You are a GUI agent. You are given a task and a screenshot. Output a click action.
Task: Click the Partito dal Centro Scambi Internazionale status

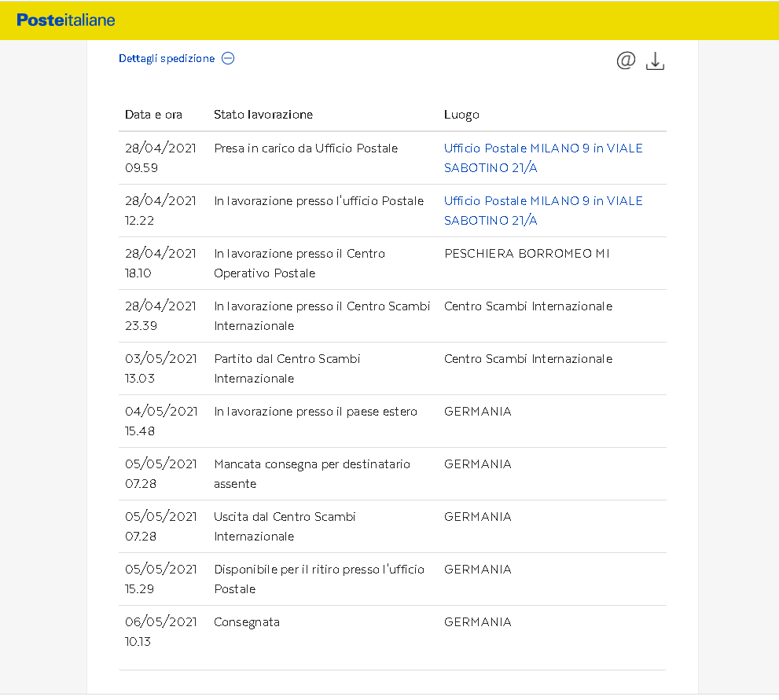pyautogui.click(x=287, y=368)
